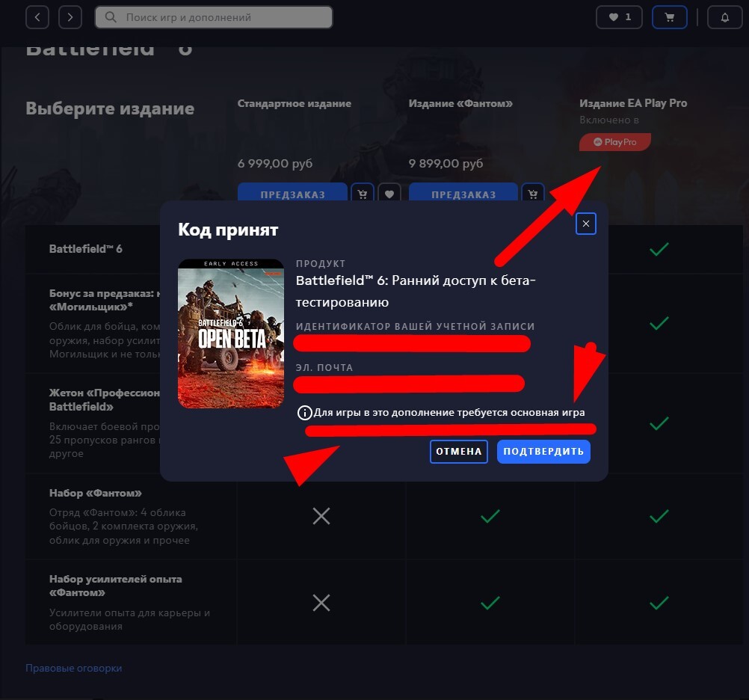Click the Включено в label
Screen dimensions: 749x700
609,120
